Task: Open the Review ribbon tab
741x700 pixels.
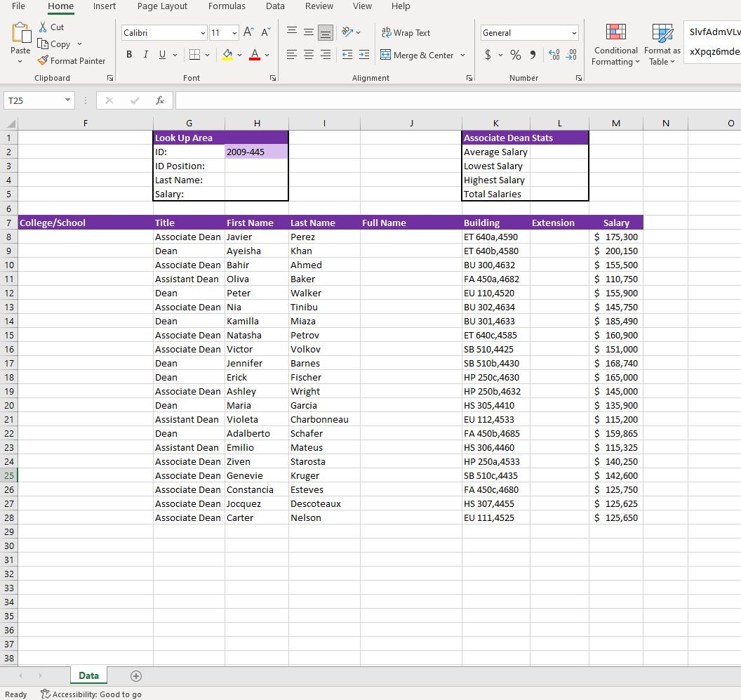Action: [319, 6]
